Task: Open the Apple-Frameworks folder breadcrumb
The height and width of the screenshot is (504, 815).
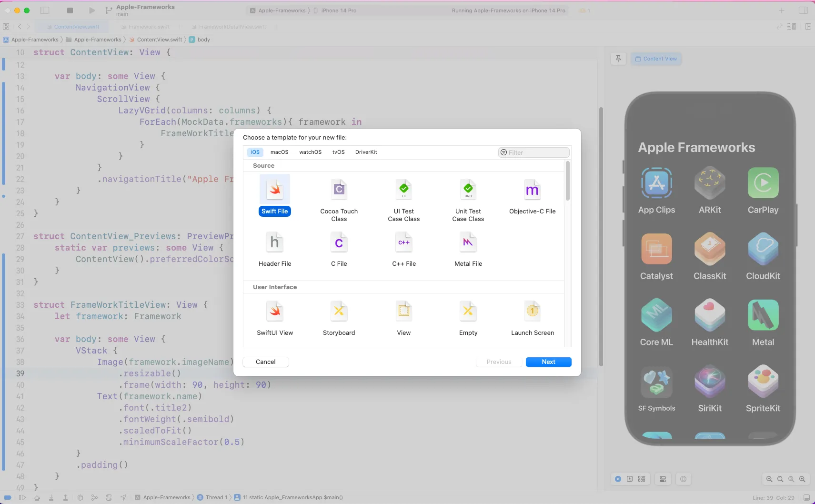Action: click(93, 40)
